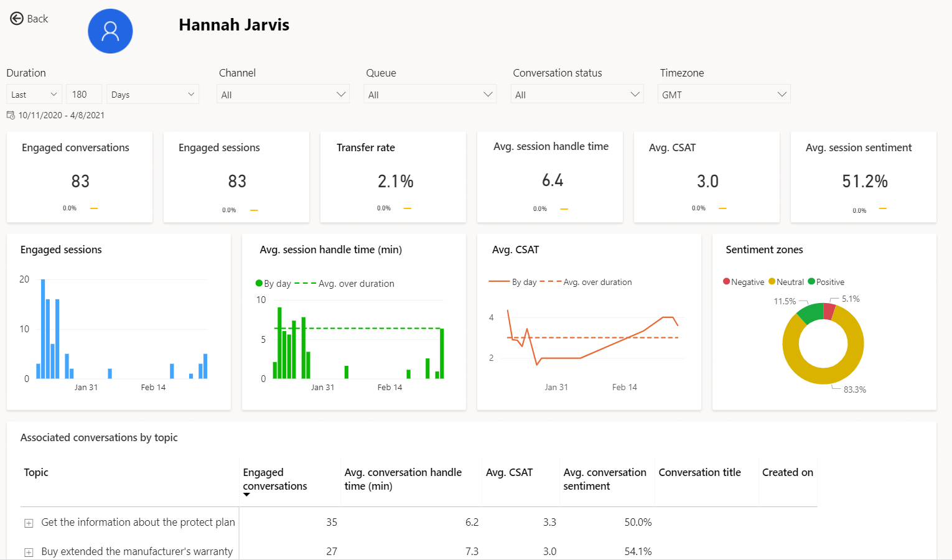
Task: Click the back arrow icon at top left
Action: [x=17, y=19]
